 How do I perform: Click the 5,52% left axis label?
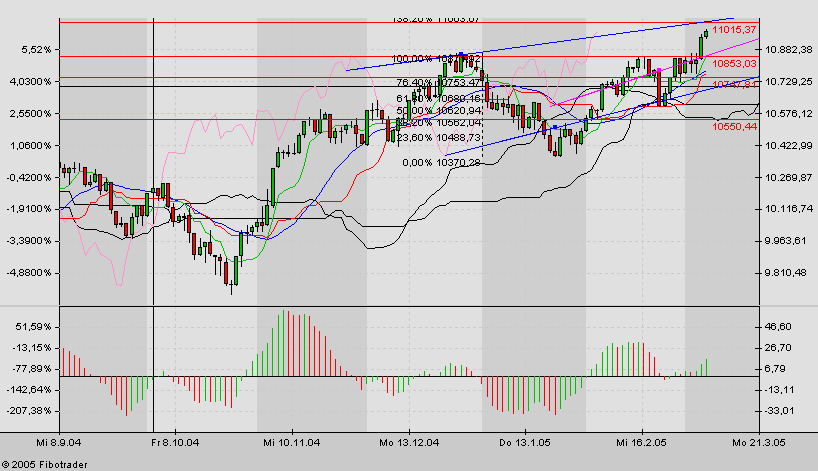pyautogui.click(x=34, y=49)
